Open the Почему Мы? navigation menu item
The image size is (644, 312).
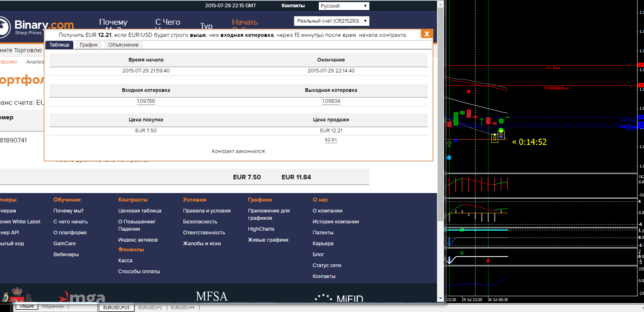pos(113,23)
